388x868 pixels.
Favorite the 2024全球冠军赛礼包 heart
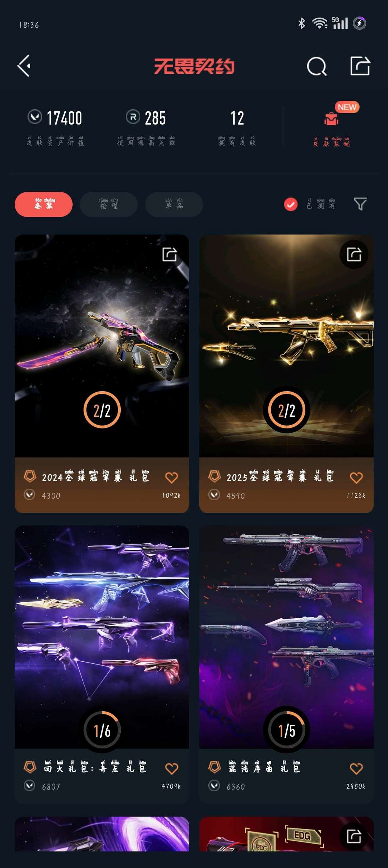click(171, 478)
